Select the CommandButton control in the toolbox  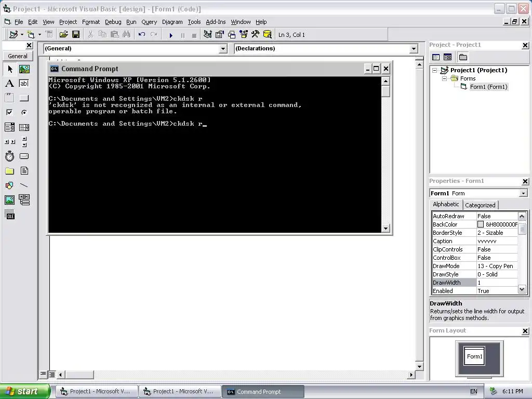24,98
